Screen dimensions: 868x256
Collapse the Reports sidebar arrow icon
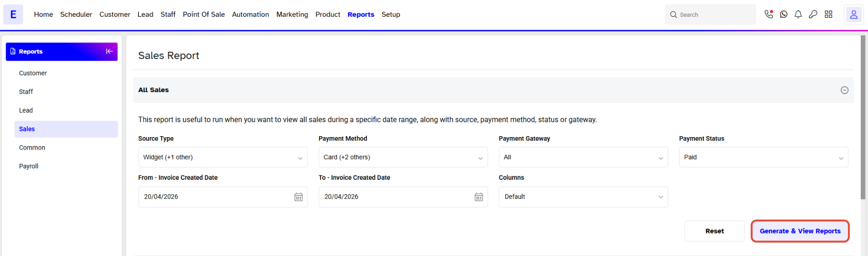tap(109, 51)
